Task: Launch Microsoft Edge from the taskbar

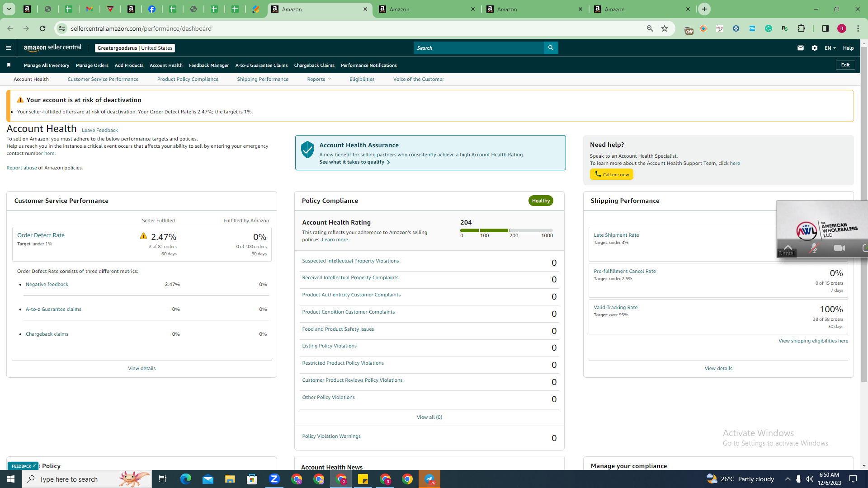Action: coord(186,479)
